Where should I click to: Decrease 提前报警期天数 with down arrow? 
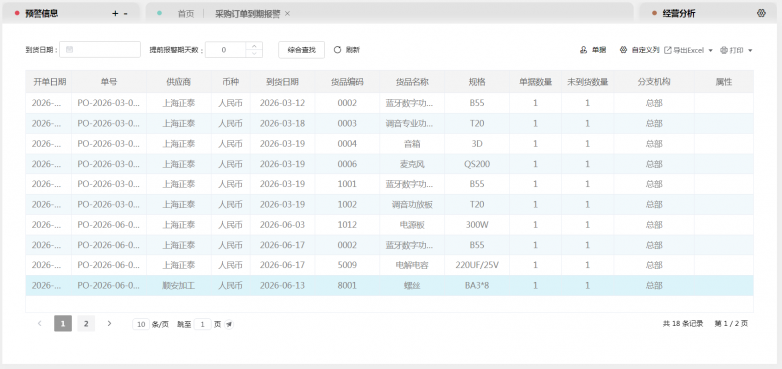click(x=254, y=53)
